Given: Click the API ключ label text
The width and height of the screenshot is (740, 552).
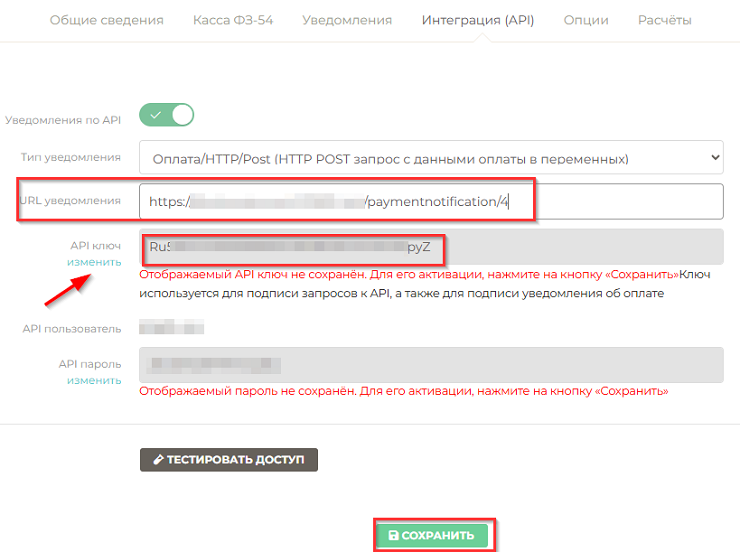Looking at the screenshot, I should pos(96,246).
